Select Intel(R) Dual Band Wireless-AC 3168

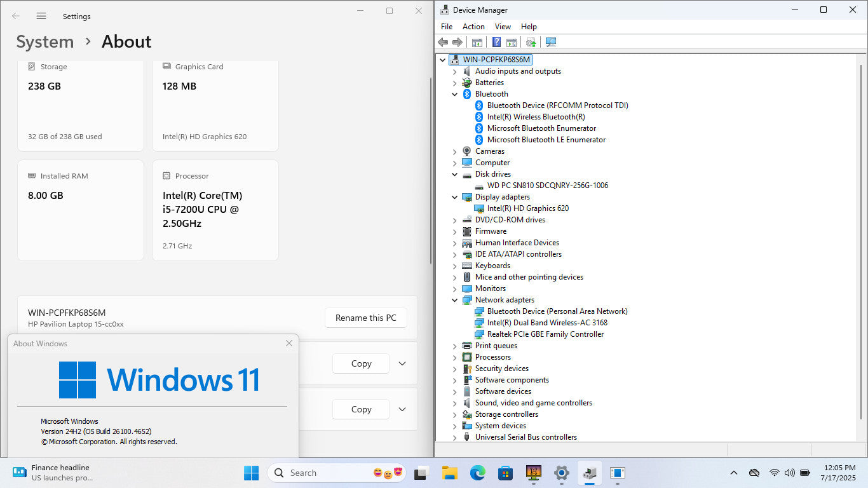(548, 323)
